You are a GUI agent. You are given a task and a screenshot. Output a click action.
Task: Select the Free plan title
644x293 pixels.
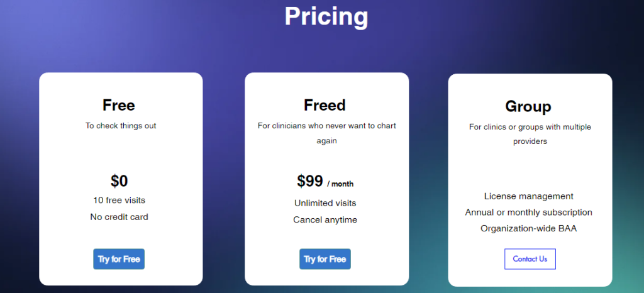(x=119, y=105)
